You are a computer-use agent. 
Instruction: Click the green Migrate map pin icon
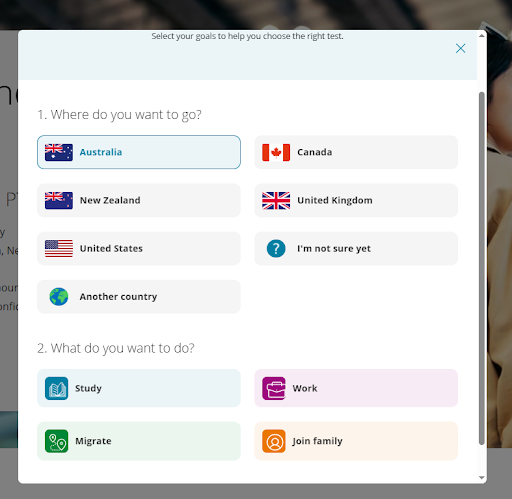[56, 441]
